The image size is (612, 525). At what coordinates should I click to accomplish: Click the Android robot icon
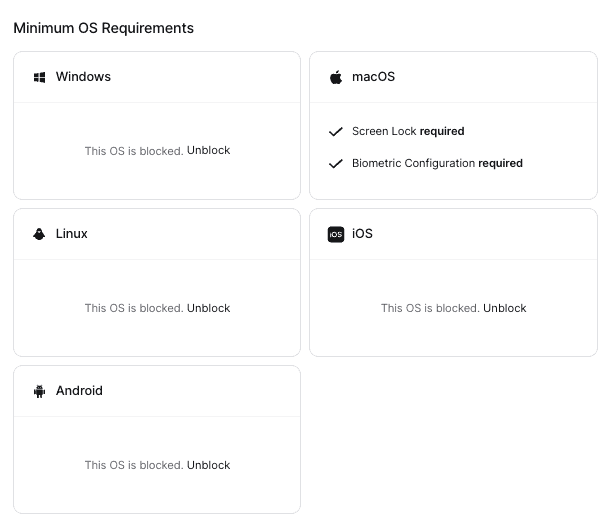(x=40, y=391)
